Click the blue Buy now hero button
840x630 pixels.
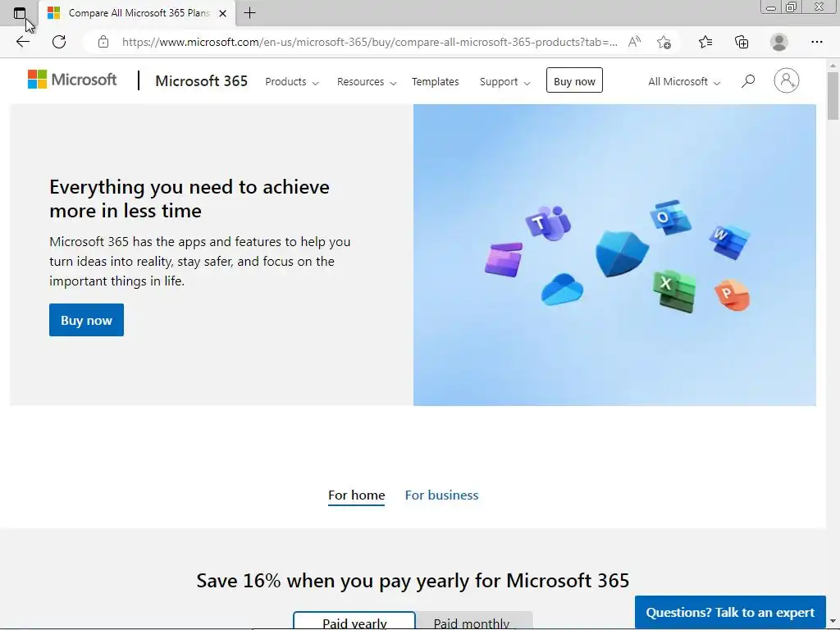[86, 320]
